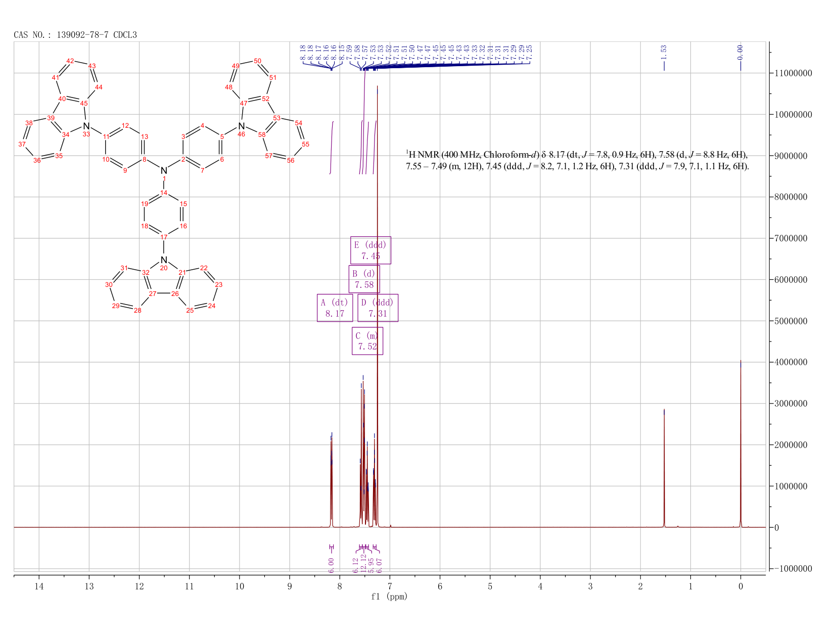Image resolution: width=834 pixels, height=644 pixels.
Task: Click the 'f1 (ppm)' axis title
Action: pos(389,597)
